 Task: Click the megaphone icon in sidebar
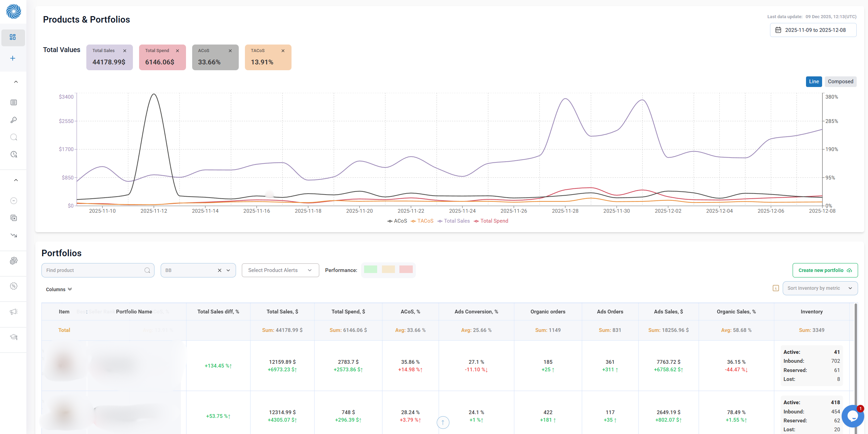14,312
